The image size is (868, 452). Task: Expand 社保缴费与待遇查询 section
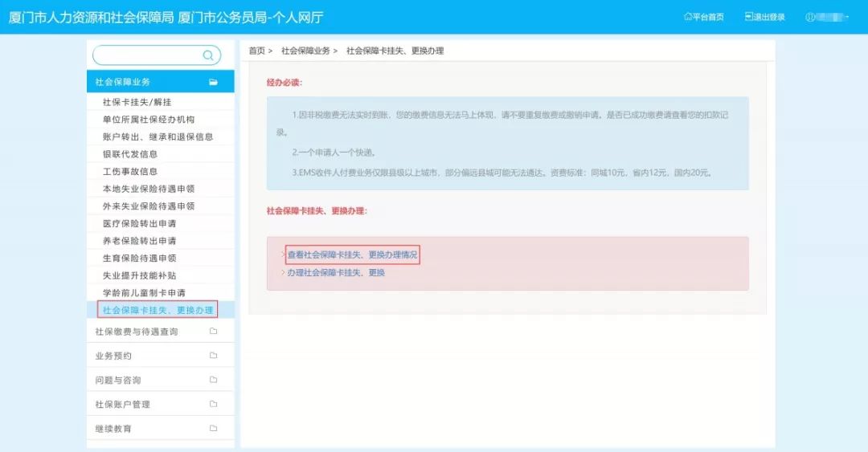(x=161, y=332)
